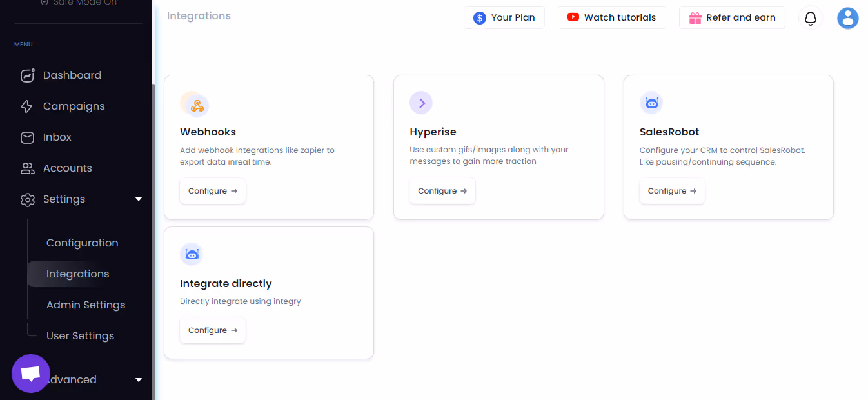
Task: Open the profile avatar menu
Action: point(847,18)
